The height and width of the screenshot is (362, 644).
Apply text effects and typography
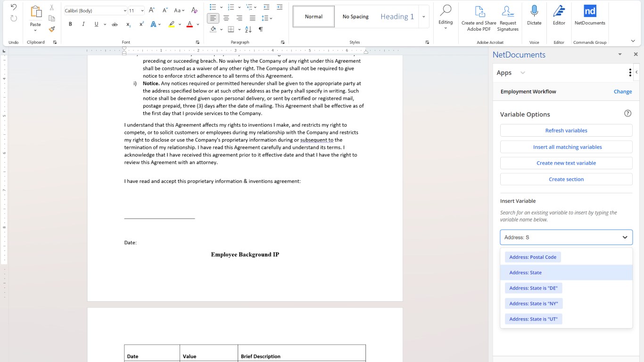pos(153,24)
